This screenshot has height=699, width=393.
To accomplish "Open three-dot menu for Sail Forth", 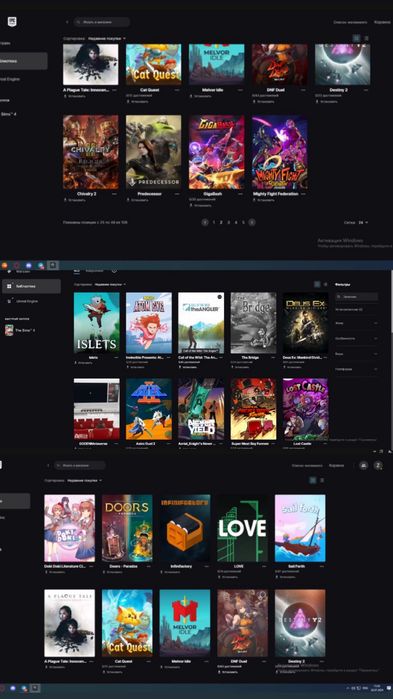I will [322, 566].
